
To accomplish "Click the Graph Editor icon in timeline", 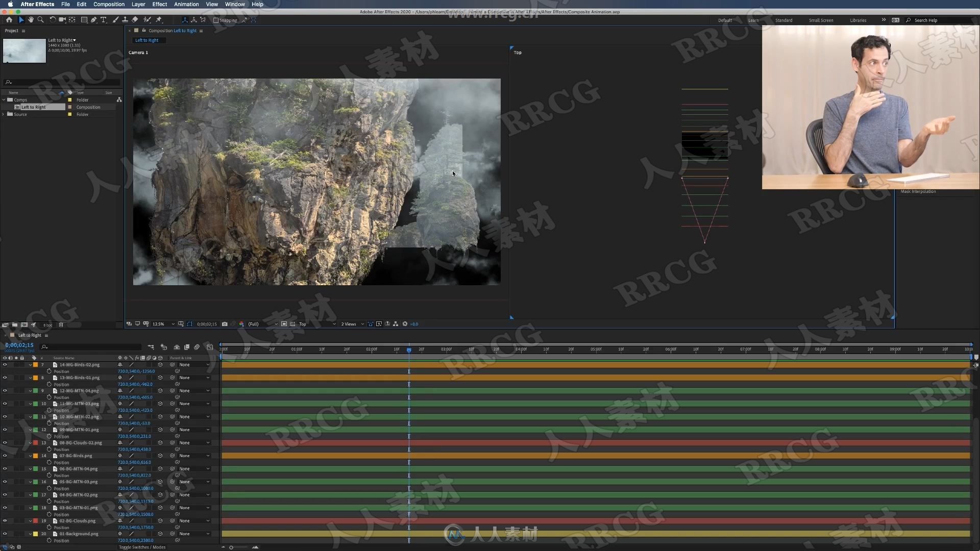I will [210, 346].
